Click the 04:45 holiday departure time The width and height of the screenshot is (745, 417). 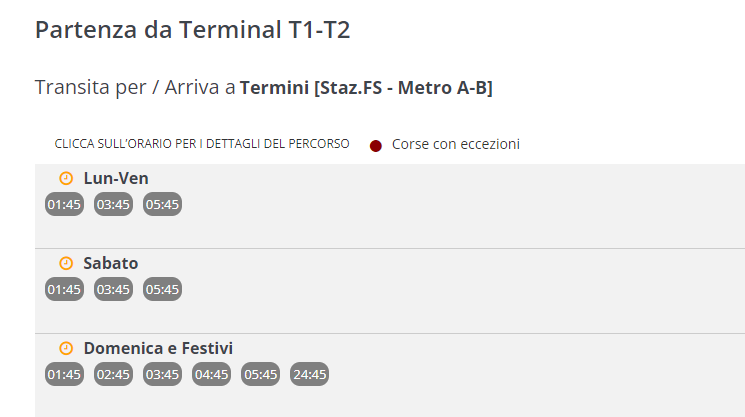[x=211, y=374]
